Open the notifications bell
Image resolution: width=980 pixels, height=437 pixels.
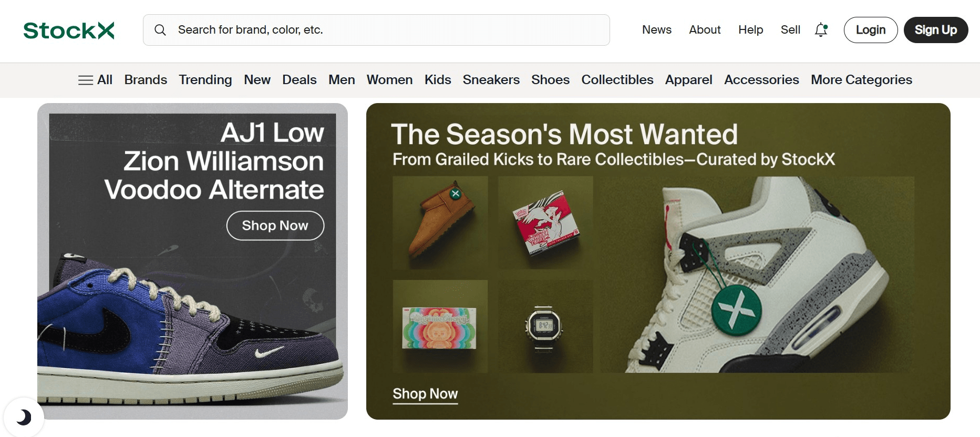(x=821, y=30)
